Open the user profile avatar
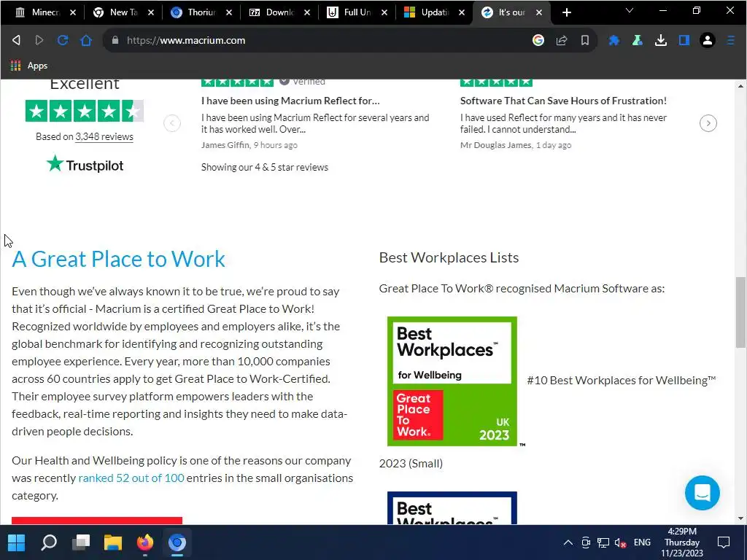This screenshot has width=747, height=560. coord(708,41)
